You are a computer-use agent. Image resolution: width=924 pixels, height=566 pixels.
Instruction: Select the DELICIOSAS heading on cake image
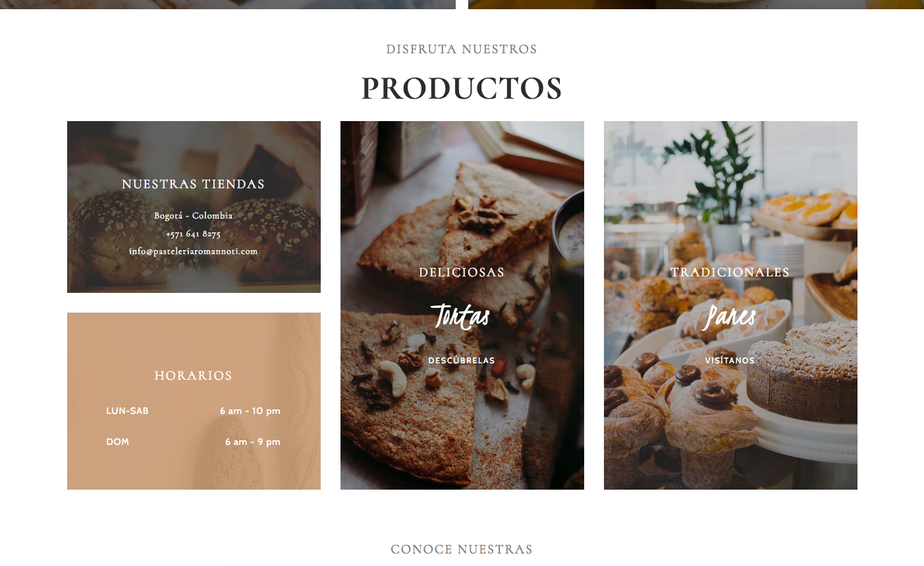462,272
